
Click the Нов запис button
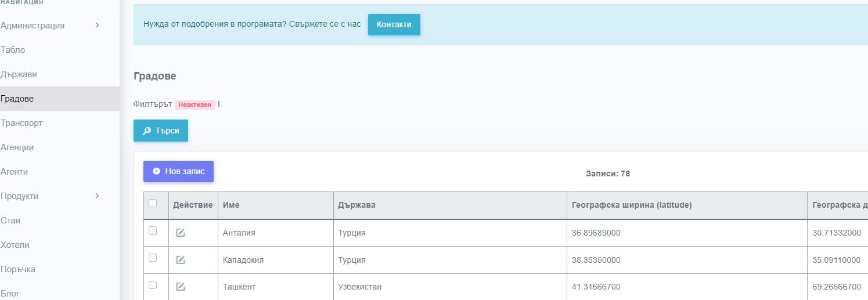(178, 171)
